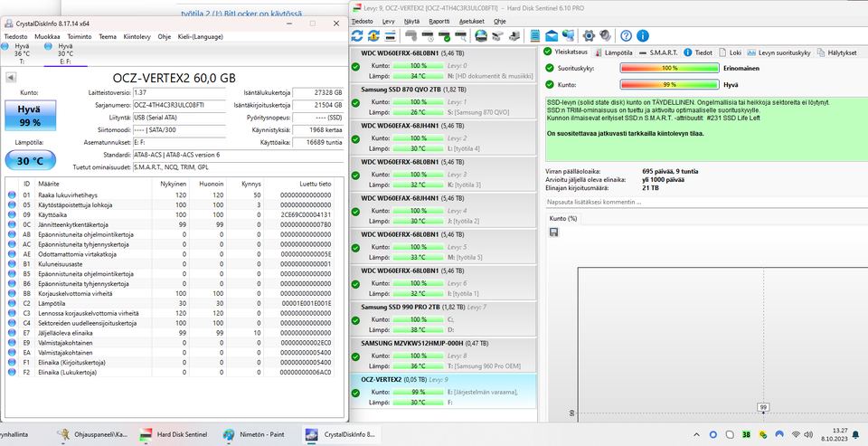Click the 30 °C temperature button
Image resolution: width=868 pixels, height=446 pixels.
click(30, 160)
